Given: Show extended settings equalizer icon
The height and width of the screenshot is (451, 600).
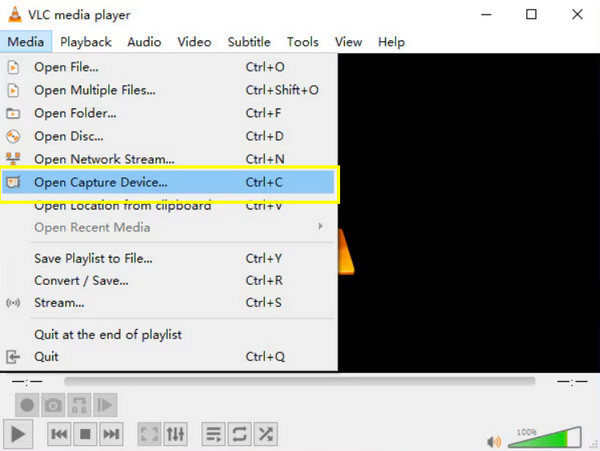Looking at the screenshot, I should [x=176, y=434].
